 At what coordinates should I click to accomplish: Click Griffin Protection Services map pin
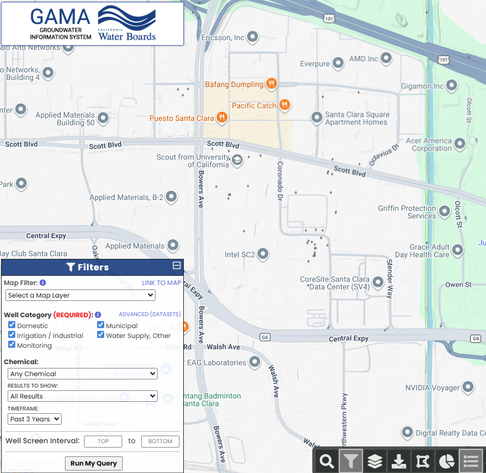pos(444,211)
